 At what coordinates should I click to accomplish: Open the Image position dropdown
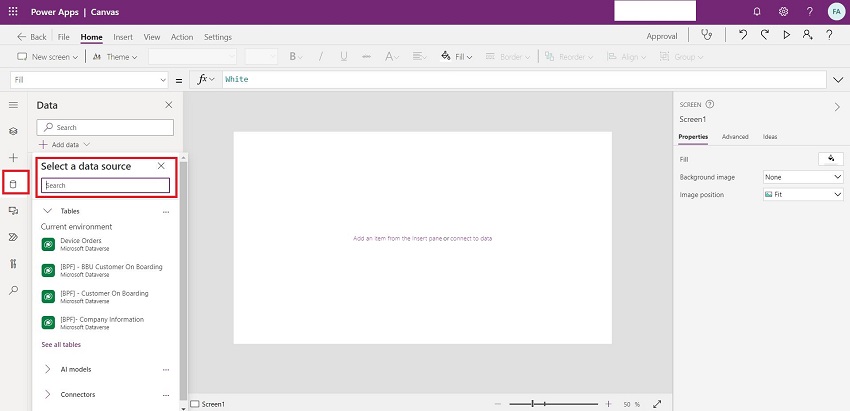803,194
